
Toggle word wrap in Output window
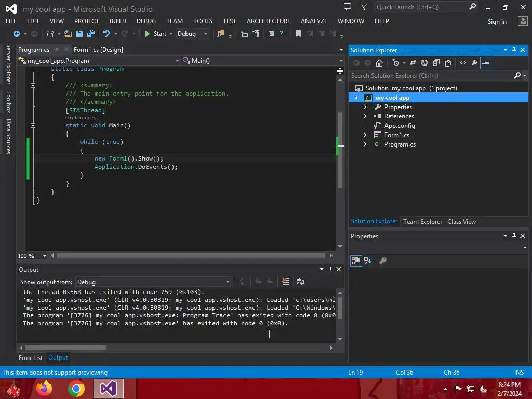coord(301,282)
